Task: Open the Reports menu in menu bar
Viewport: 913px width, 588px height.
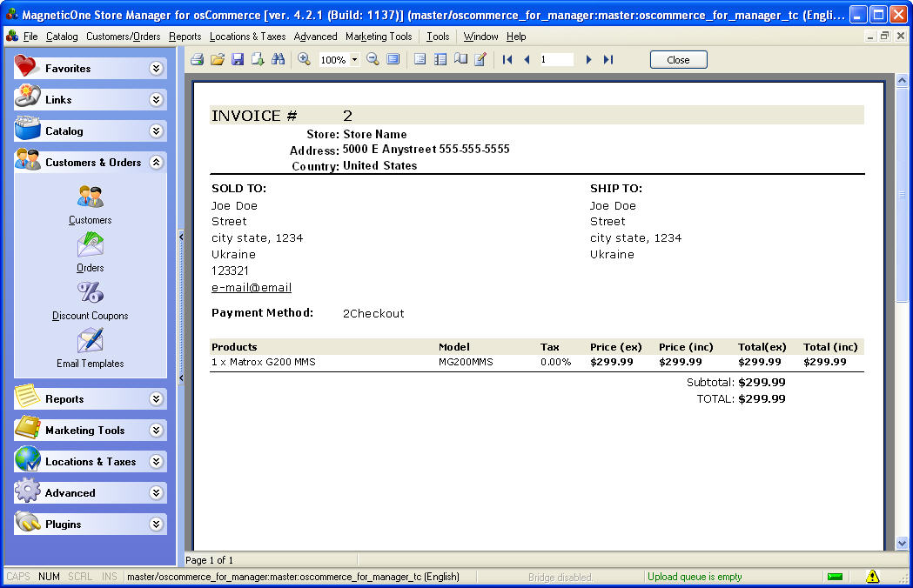Action: pyautogui.click(x=185, y=37)
